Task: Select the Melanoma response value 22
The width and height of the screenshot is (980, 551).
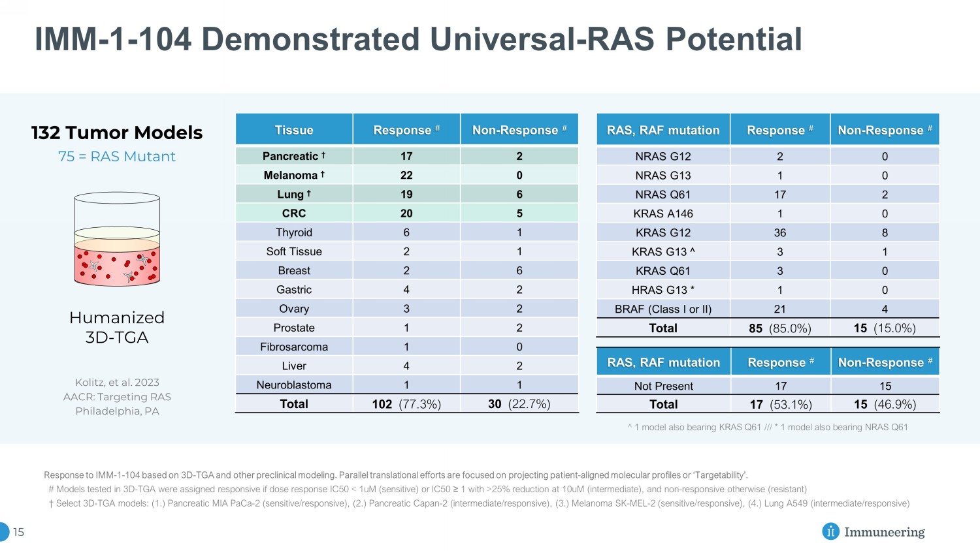Action: click(x=406, y=175)
